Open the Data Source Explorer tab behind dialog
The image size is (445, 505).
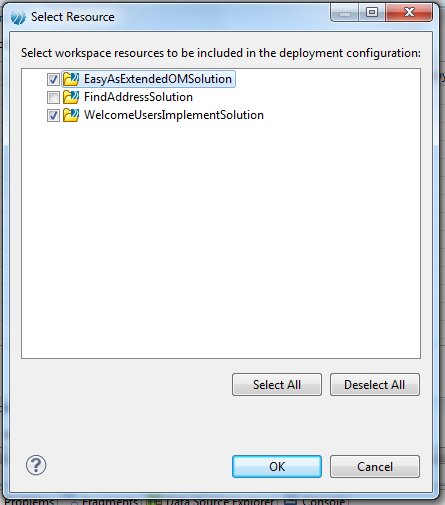(x=212, y=501)
